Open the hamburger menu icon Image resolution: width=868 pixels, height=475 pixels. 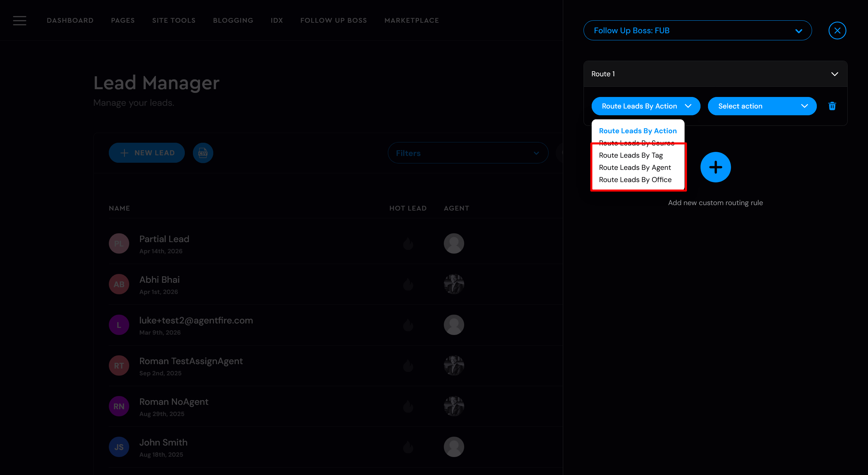coord(19,20)
